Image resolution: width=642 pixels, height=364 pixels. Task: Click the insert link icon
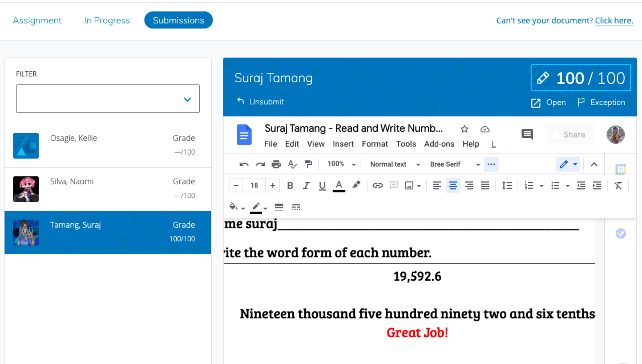click(x=377, y=186)
